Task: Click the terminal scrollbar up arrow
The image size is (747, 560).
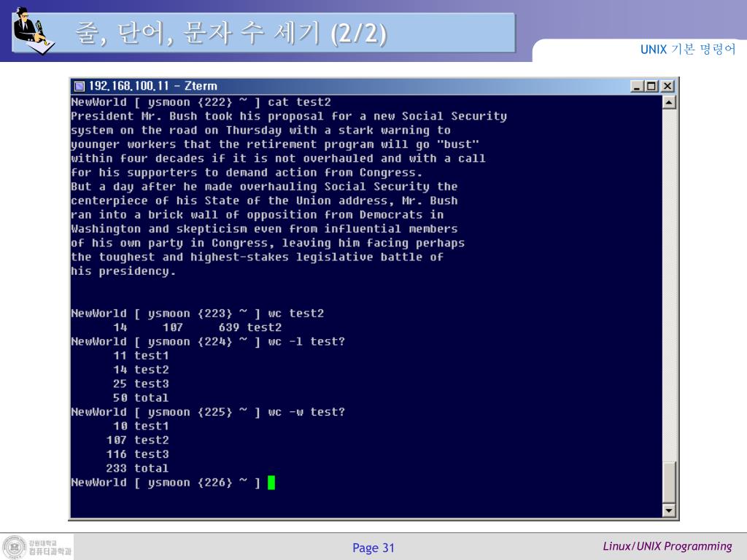Action: 669,102
